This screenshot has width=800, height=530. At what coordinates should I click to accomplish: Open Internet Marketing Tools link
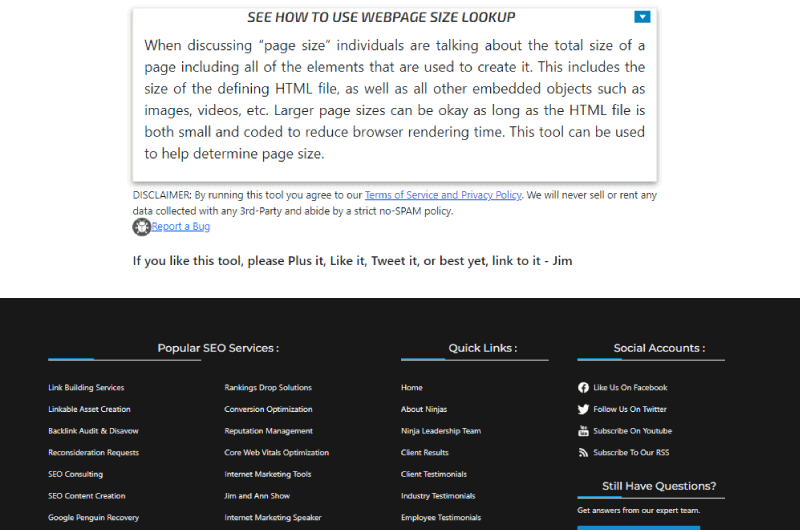pyautogui.click(x=268, y=474)
